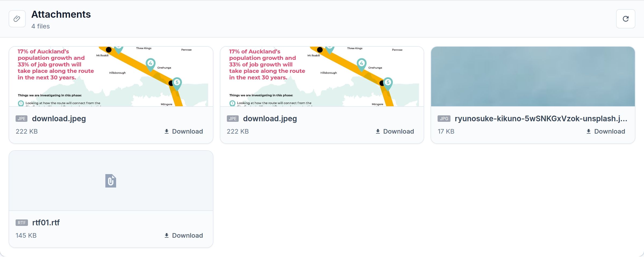This screenshot has height=257, width=644.
Task: Click the second card's 222 KB size
Action: point(238,131)
